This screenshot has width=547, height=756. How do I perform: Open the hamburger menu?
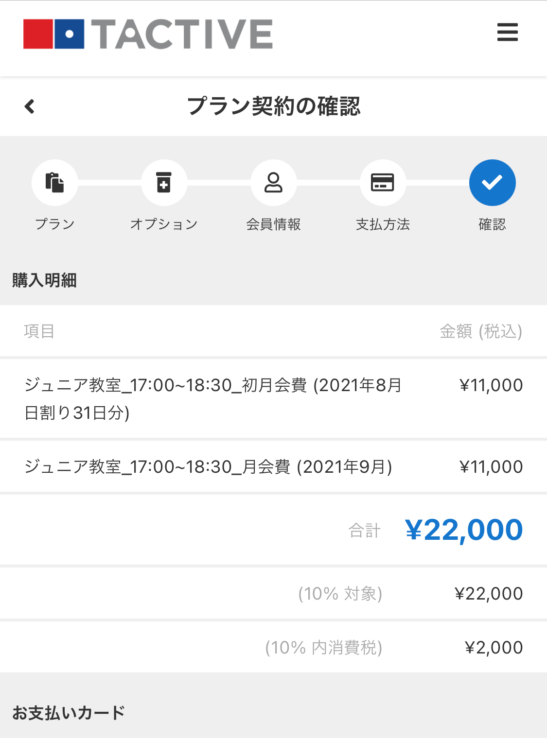click(x=507, y=32)
